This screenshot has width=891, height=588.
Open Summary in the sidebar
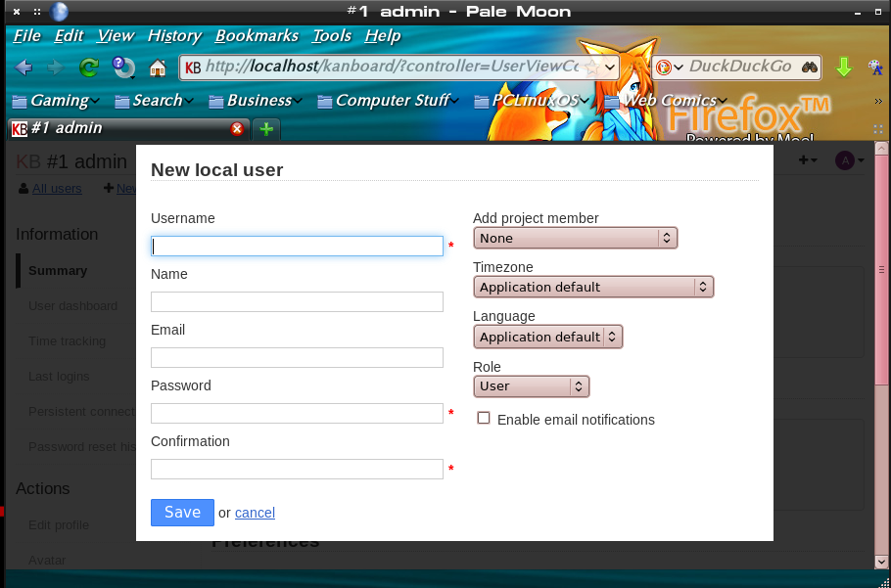58,271
